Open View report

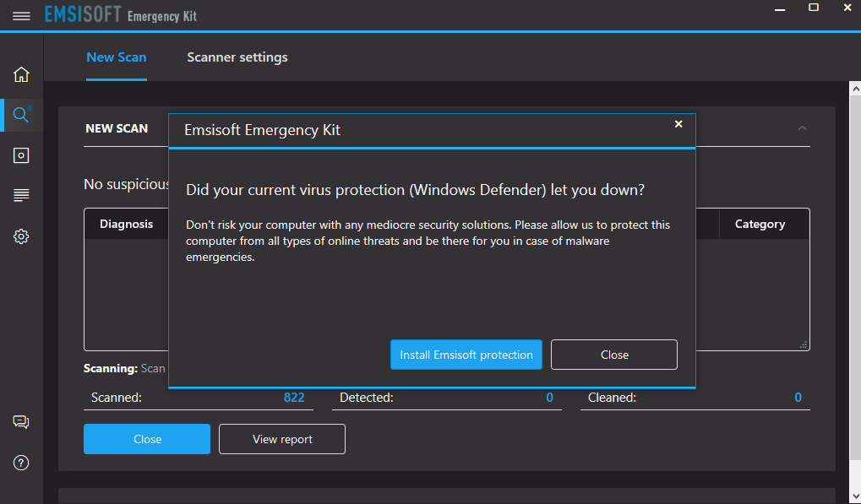point(282,439)
